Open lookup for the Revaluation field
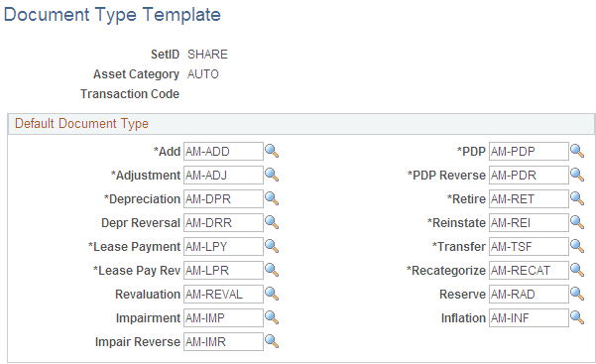 pos(272,294)
